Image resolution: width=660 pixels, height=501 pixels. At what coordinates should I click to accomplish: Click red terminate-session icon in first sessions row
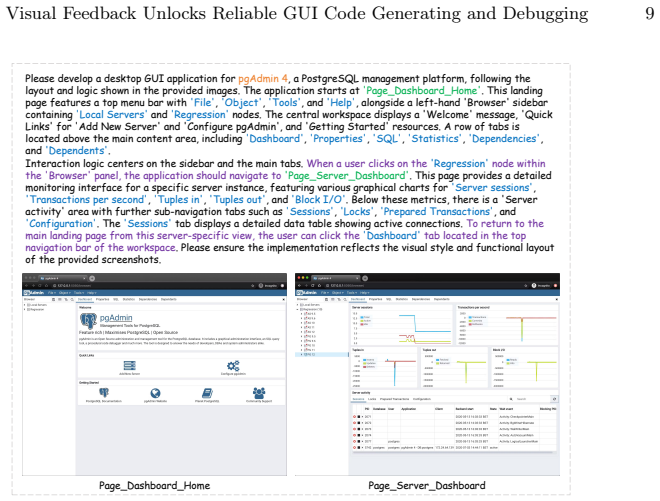click(354, 416)
